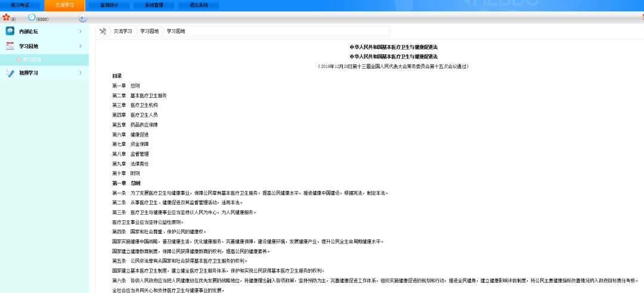Viewport: 644px width, 293px height.
Task: Click line starting 国家建立基本医疗卫生制度
Action: [x=218, y=271]
